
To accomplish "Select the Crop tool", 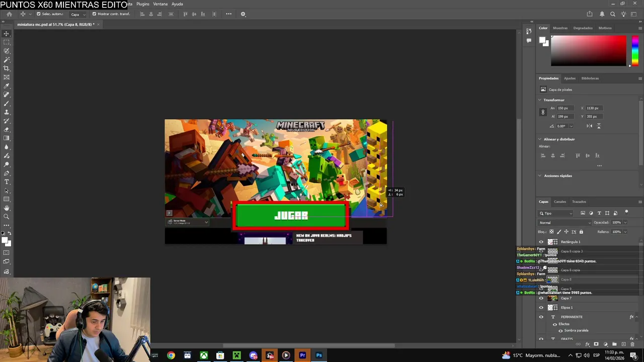I will 7,68.
